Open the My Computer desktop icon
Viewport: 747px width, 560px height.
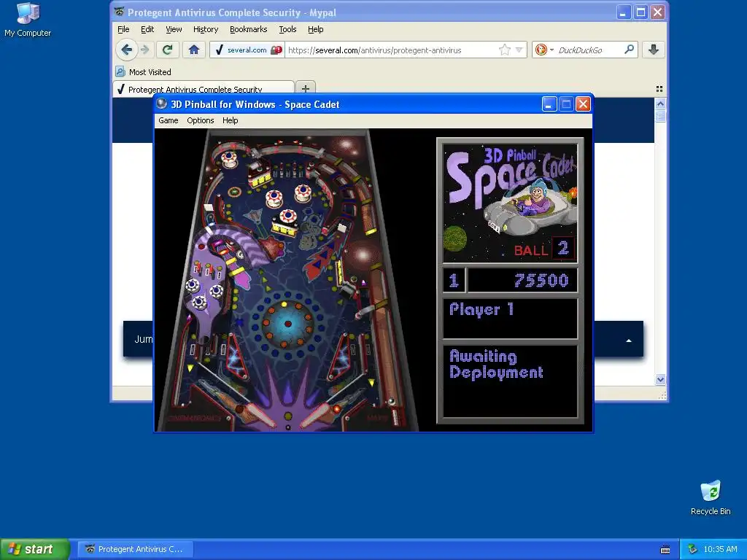click(28, 20)
